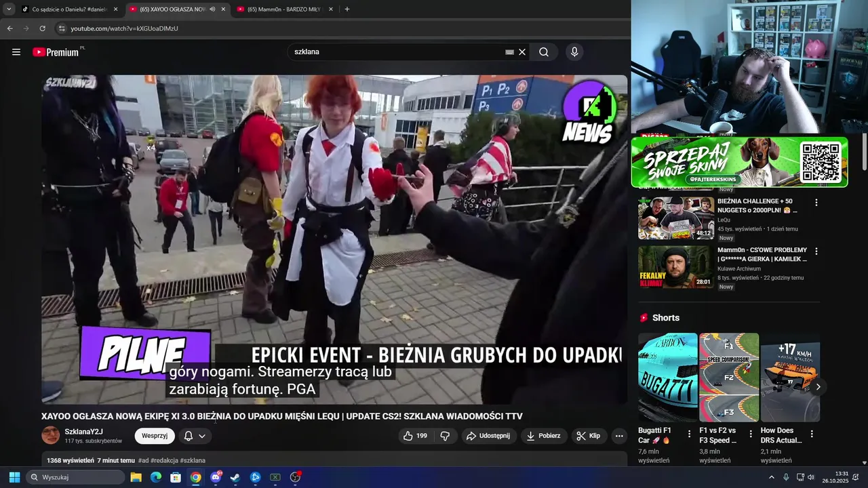Clear the search text with the X icon
This screenshot has height=488, width=868.
(x=522, y=52)
